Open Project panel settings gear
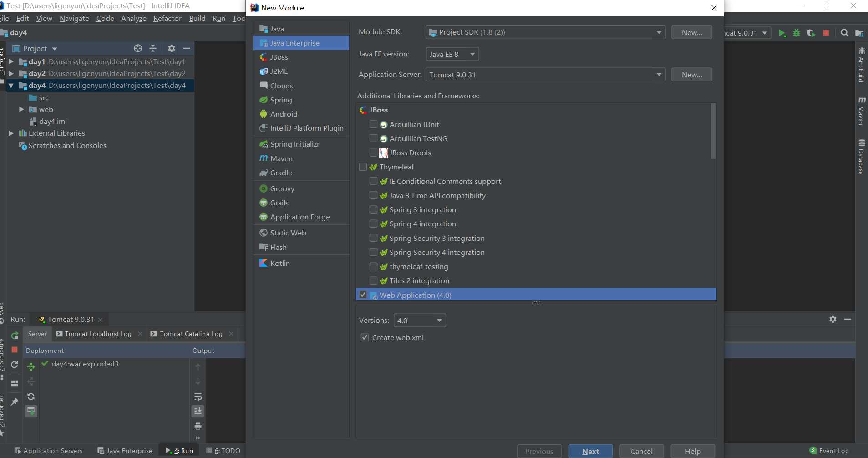868x458 pixels. (x=172, y=48)
